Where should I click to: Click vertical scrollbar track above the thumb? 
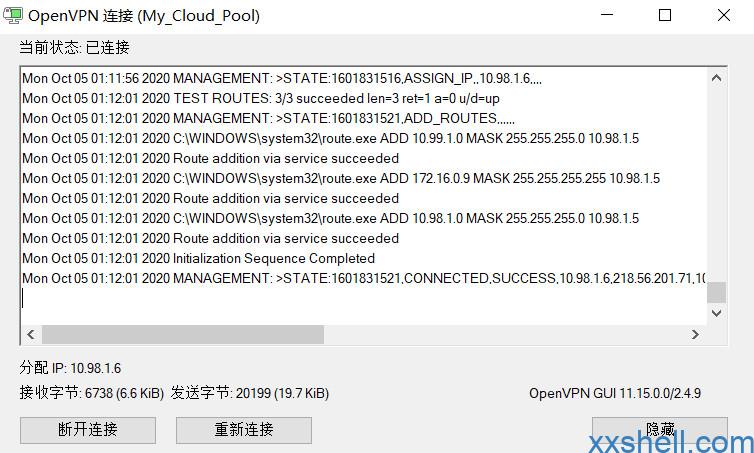tap(716, 184)
